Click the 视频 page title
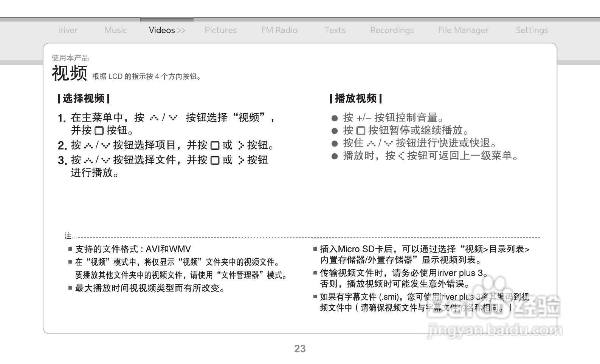600x364 pixels. pyautogui.click(x=70, y=73)
